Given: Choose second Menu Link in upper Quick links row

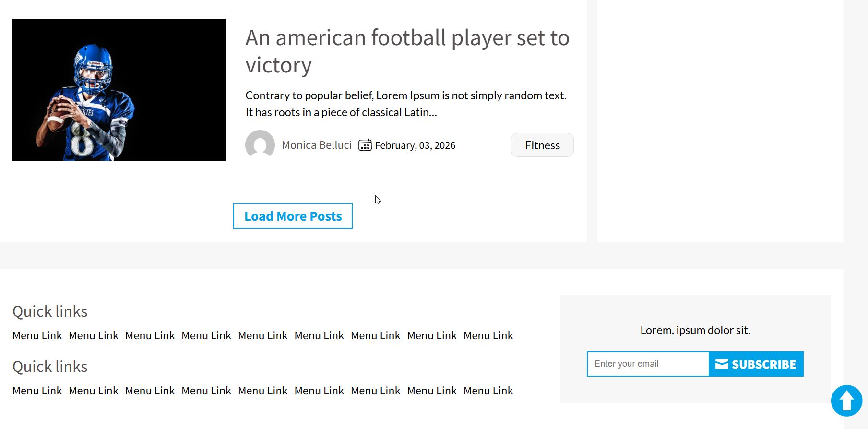Looking at the screenshot, I should pyautogui.click(x=94, y=335).
